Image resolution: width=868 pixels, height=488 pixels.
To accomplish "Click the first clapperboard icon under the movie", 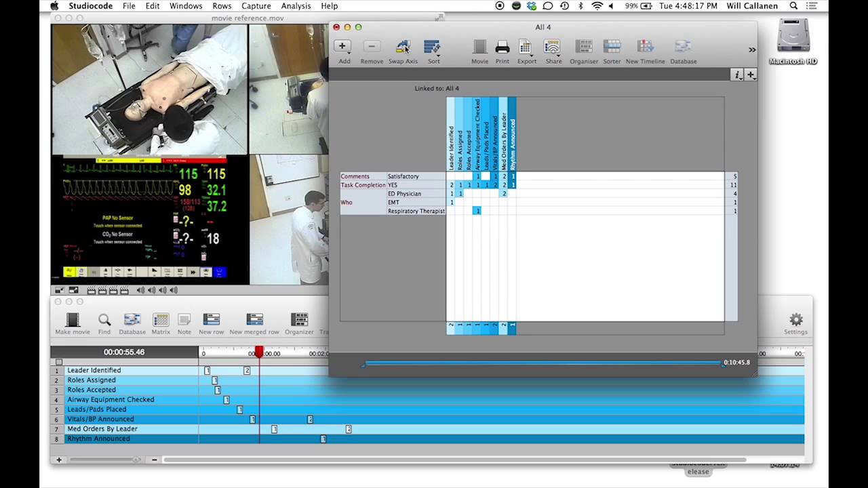I will pyautogui.click(x=92, y=290).
